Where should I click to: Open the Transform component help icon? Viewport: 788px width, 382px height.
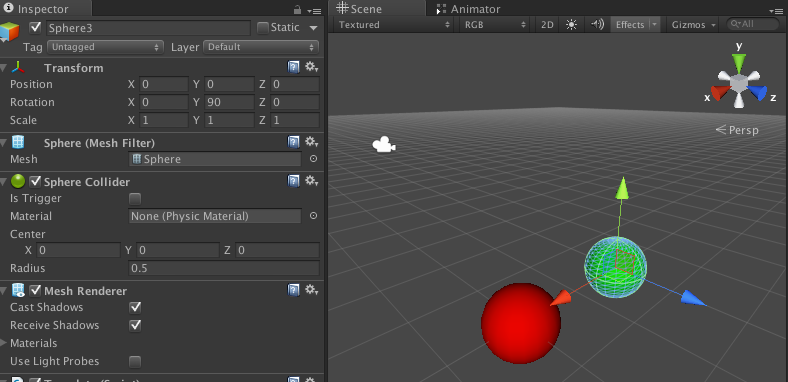pyautogui.click(x=293, y=67)
